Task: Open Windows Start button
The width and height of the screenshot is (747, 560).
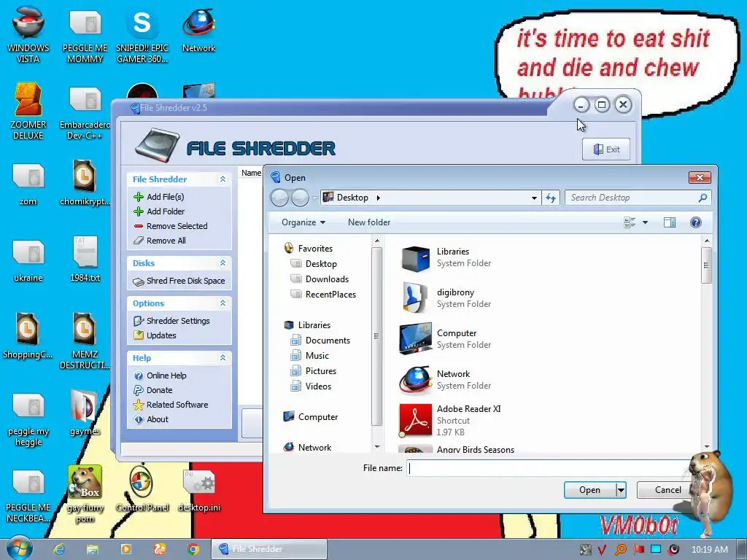Action: pyautogui.click(x=19, y=548)
